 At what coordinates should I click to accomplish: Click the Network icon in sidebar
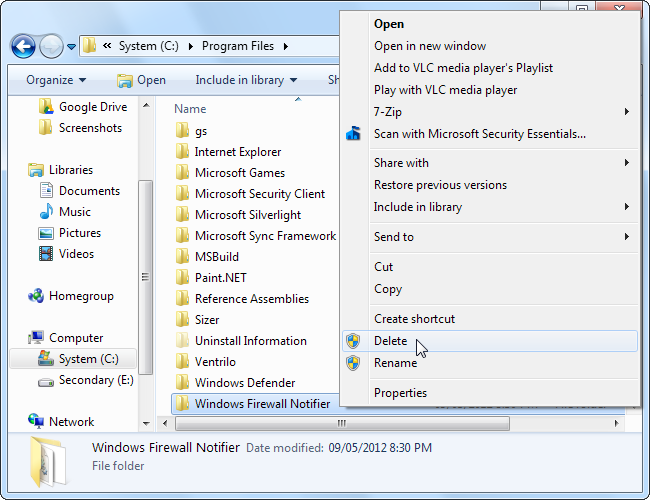[x=36, y=421]
